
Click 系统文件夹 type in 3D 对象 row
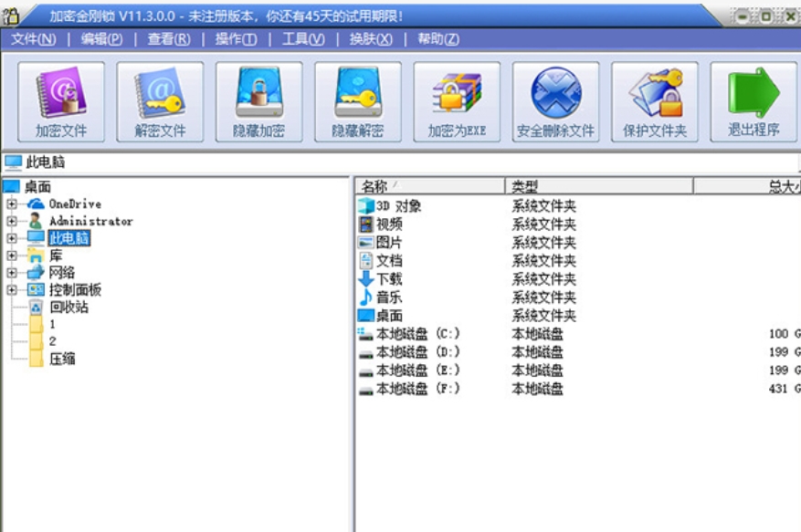point(544,205)
